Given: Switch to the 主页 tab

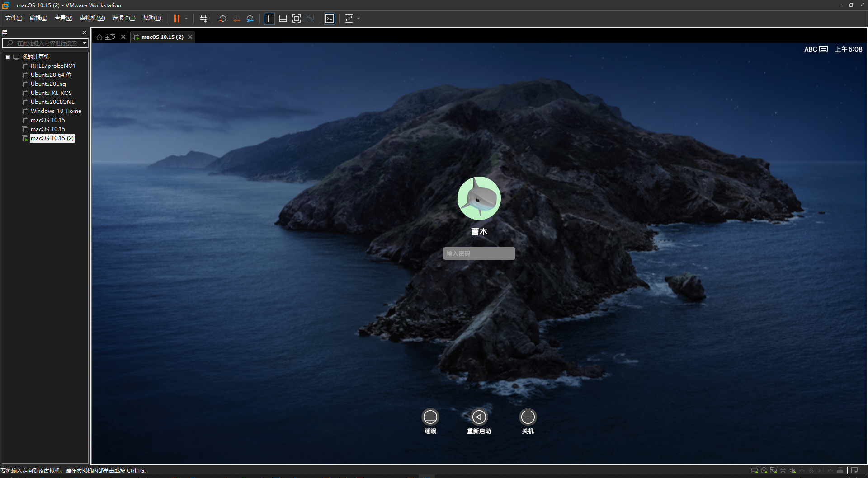Looking at the screenshot, I should coord(109,37).
